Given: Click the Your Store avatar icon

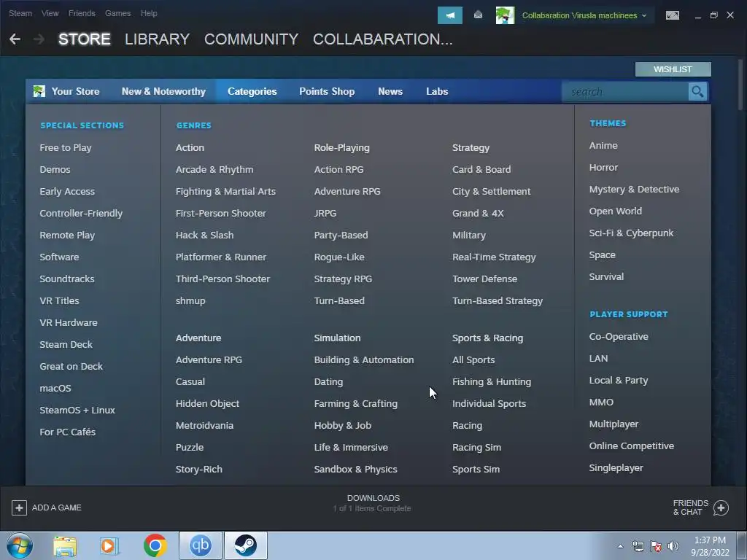Looking at the screenshot, I should click(x=39, y=91).
